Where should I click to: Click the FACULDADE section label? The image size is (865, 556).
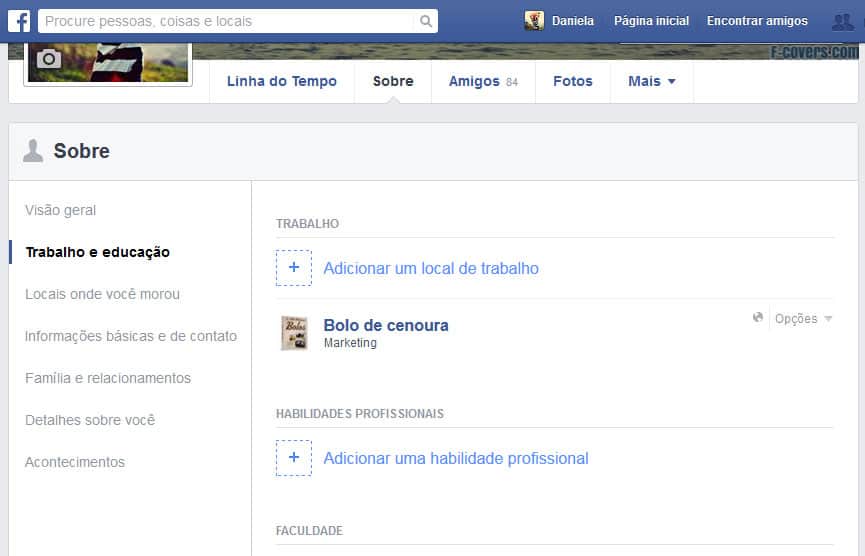pos(309,531)
